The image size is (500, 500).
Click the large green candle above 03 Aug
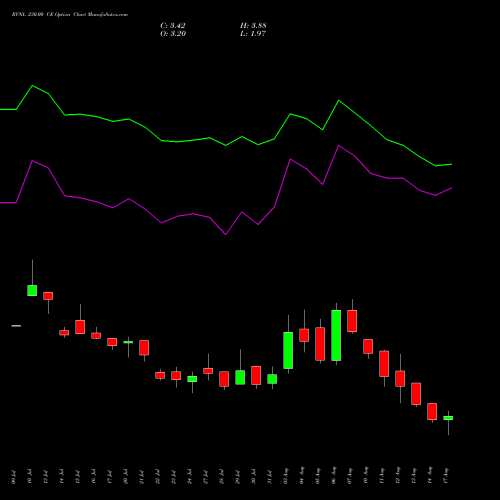point(288,350)
